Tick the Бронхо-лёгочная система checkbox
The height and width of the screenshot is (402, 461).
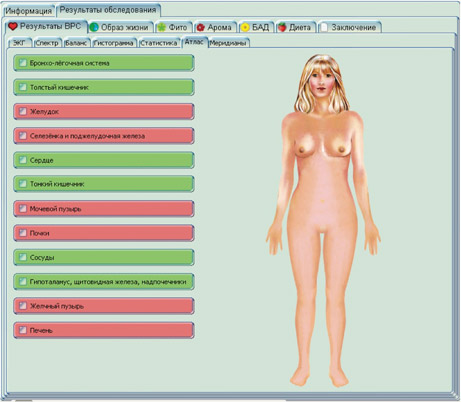pyautogui.click(x=23, y=63)
